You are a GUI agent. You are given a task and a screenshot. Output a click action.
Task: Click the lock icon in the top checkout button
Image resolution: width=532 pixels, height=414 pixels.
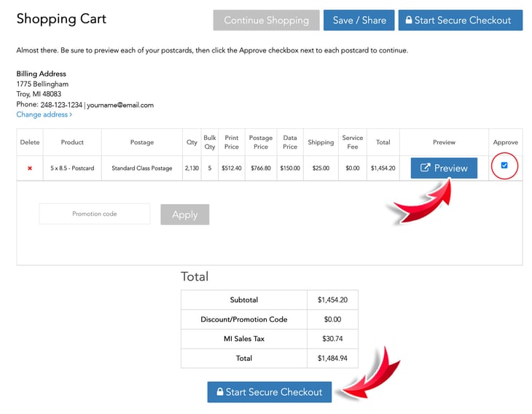click(408, 20)
